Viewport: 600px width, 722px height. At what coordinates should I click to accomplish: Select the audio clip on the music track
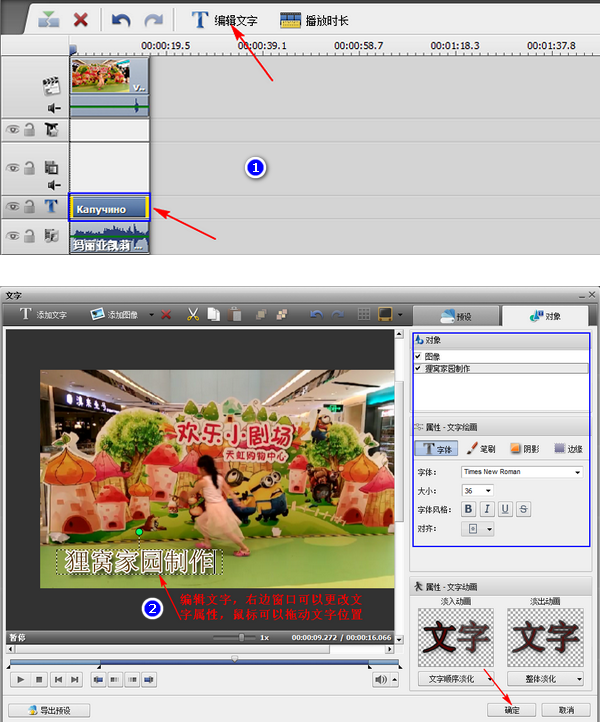[x=110, y=238]
